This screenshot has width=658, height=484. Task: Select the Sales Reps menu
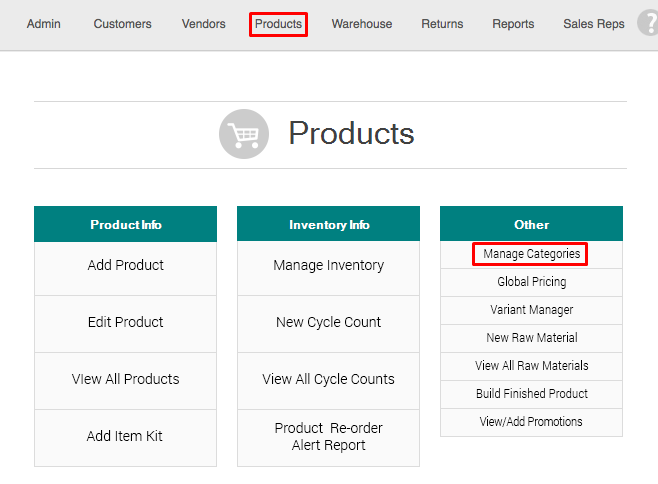593,24
